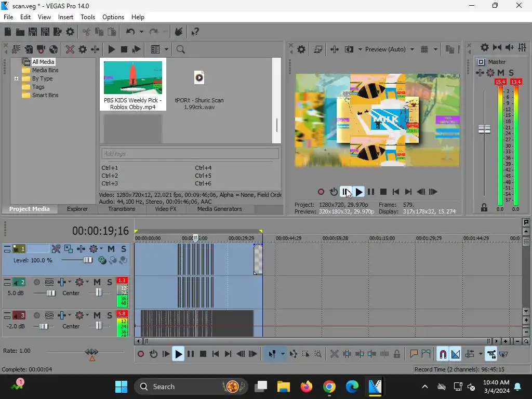532x399 pixels.
Task: Mute video track 1
Action: tap(111, 249)
